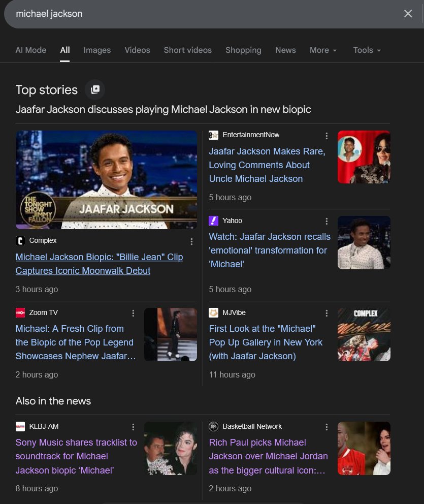Click the Zoom TV source icon

tap(20, 312)
